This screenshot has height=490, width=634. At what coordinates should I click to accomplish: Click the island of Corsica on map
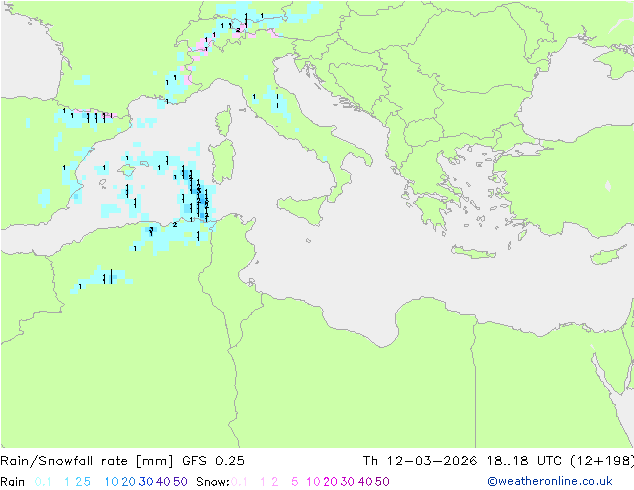coord(224,121)
